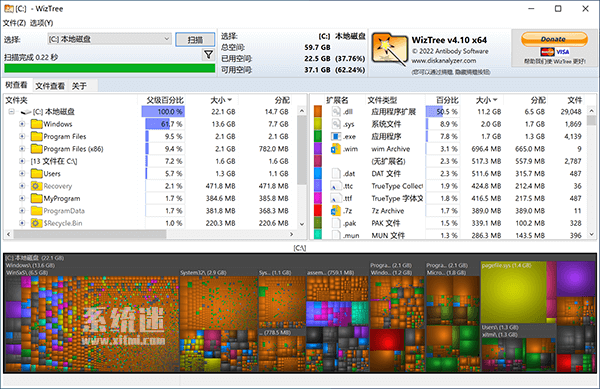This screenshot has width=600, height=389.
Task: Click the .wim archive file icon
Action: pos(336,149)
